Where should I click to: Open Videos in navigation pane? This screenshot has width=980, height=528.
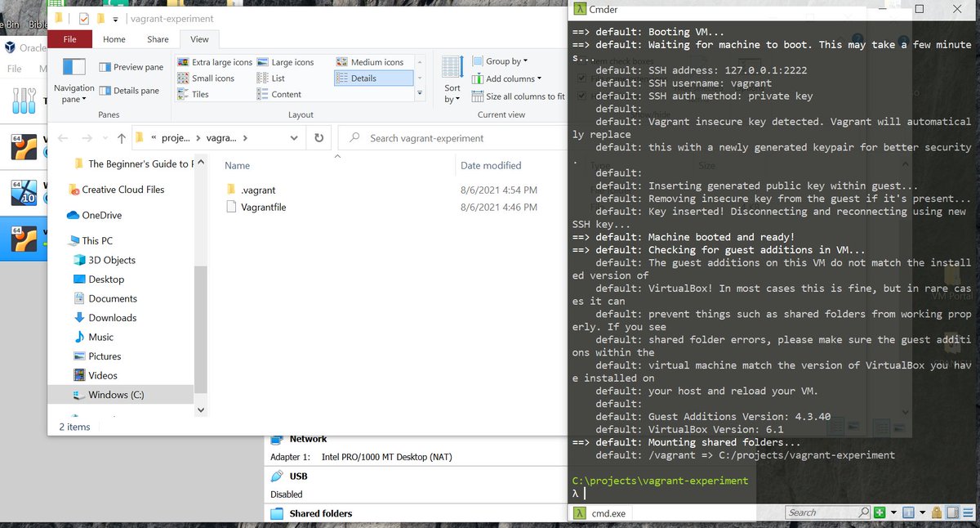tap(96, 375)
